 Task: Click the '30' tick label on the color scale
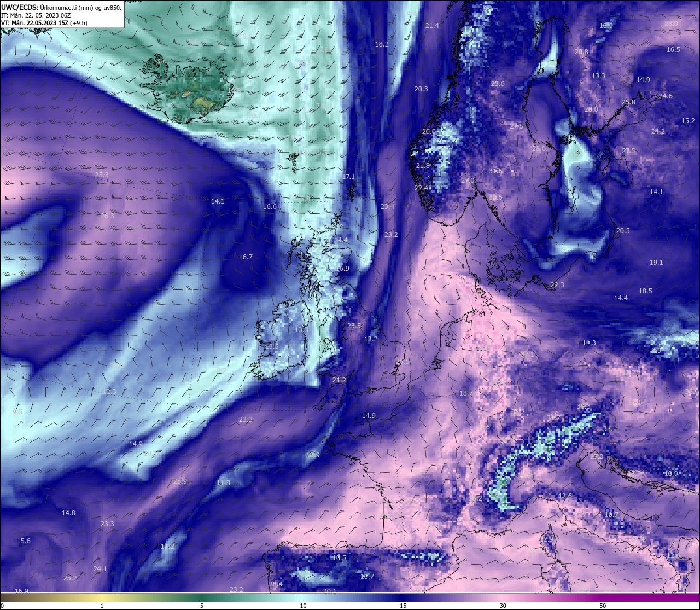(503, 606)
